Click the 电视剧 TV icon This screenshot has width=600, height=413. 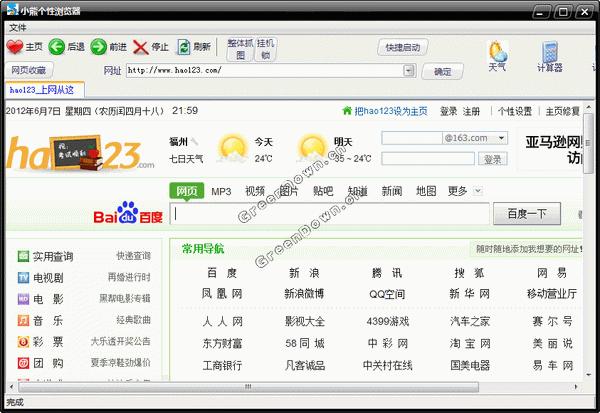(x=23, y=278)
